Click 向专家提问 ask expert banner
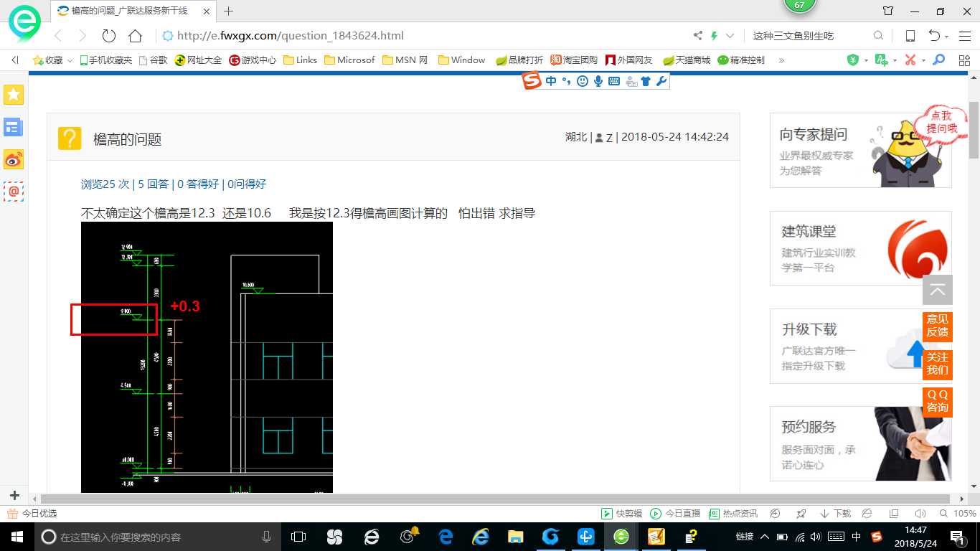 (860, 150)
